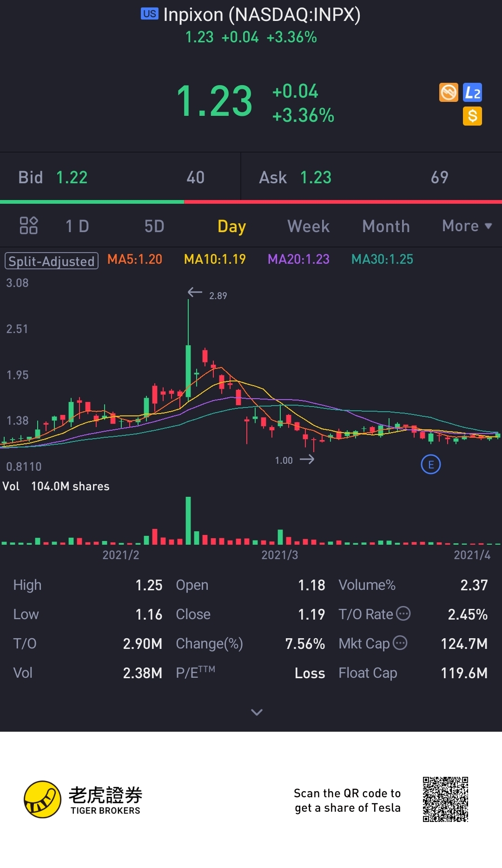Tap the large 1.23 last price
502x868 pixels.
[214, 101]
